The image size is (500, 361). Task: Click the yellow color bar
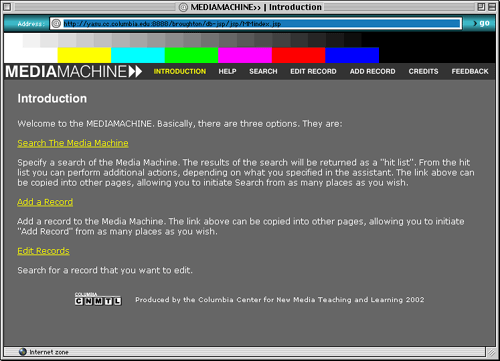[x=84, y=55]
